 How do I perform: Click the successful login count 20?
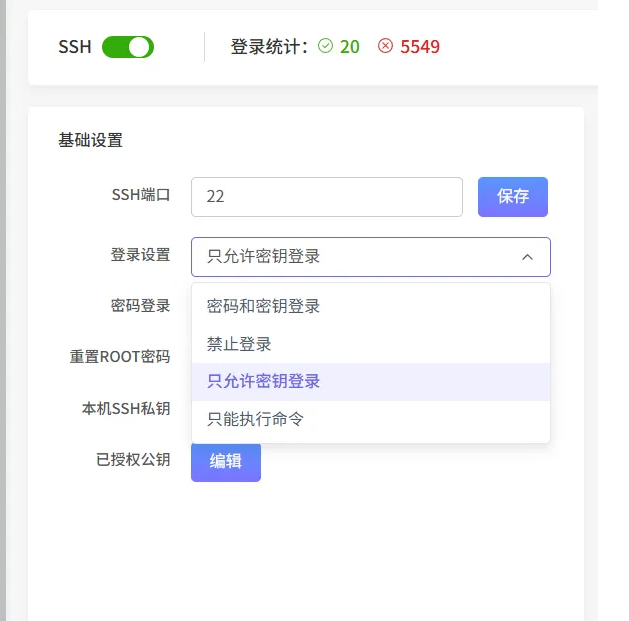(x=350, y=46)
